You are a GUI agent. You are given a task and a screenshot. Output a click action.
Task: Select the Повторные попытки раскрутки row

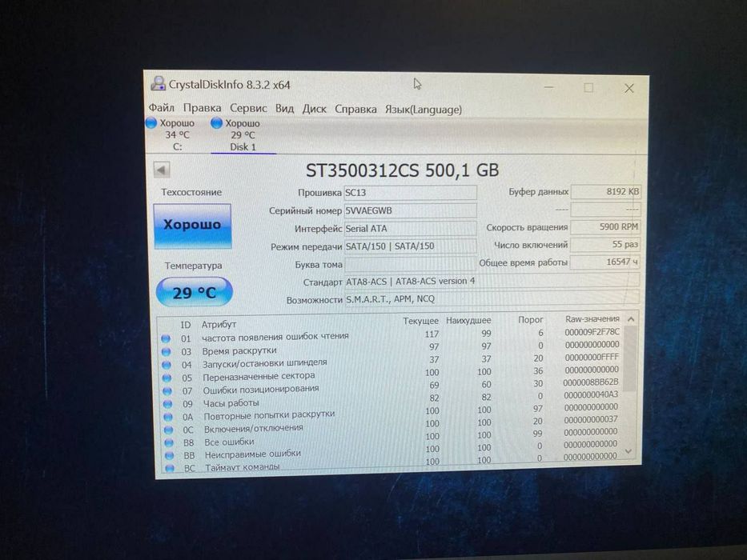[x=391, y=413]
